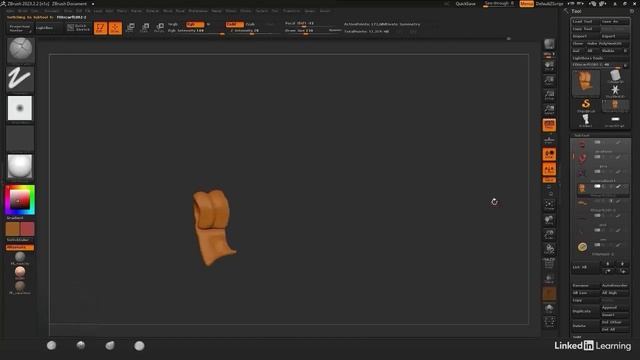This screenshot has width=640, height=360.
Task: Open the Stroke type picker
Action: click(20, 78)
